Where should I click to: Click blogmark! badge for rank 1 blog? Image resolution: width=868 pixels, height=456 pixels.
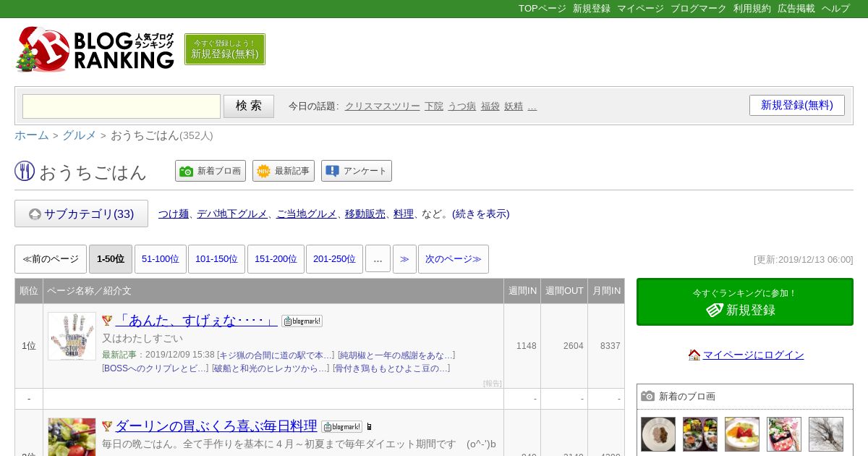point(302,321)
